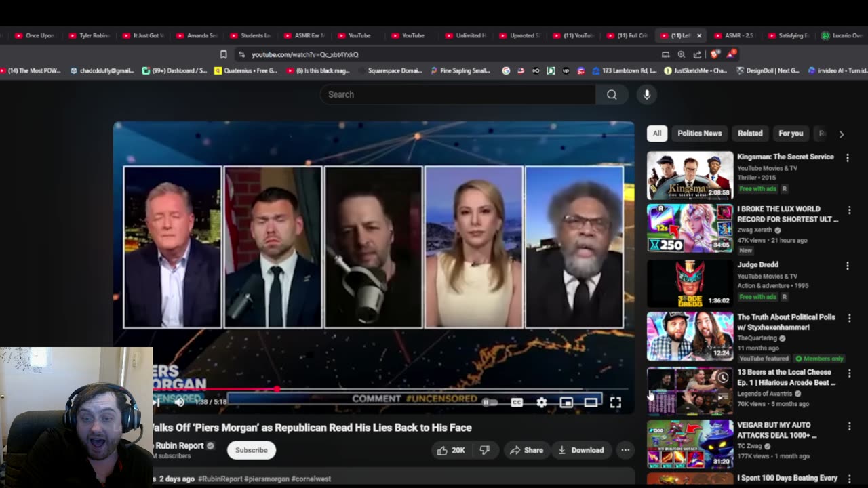The width and height of the screenshot is (868, 488).
Task: Open more actions menu beside Download
Action: (x=625, y=450)
